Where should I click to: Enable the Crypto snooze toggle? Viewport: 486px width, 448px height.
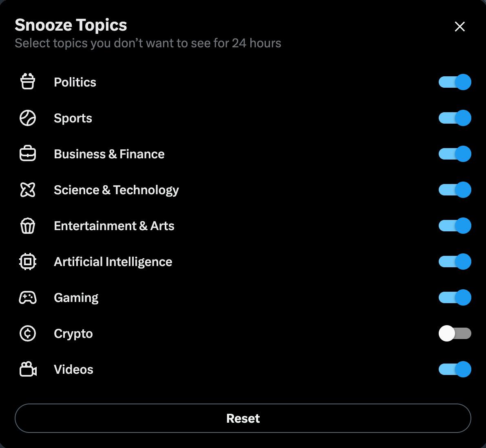coord(455,333)
